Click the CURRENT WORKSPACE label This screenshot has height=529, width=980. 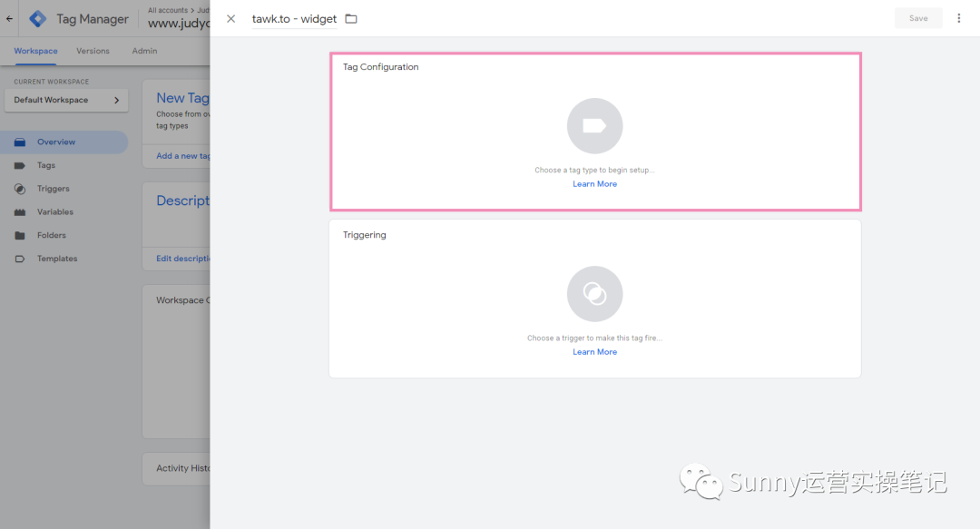point(51,82)
